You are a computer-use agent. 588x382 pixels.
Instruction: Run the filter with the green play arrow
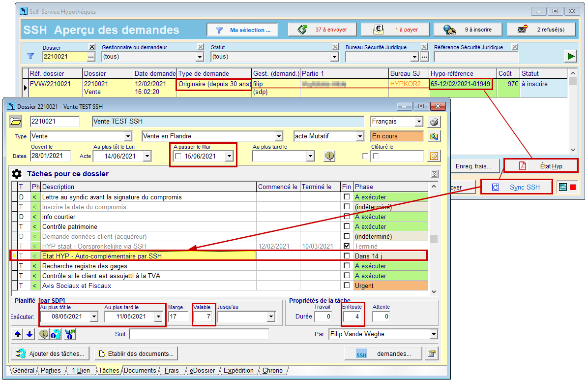571,57
